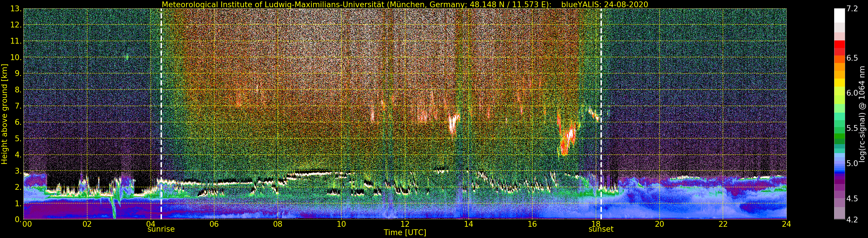This screenshot has height=238, width=868.
Task: Click the sunrise dashed vertical line
Action: (x=161, y=114)
